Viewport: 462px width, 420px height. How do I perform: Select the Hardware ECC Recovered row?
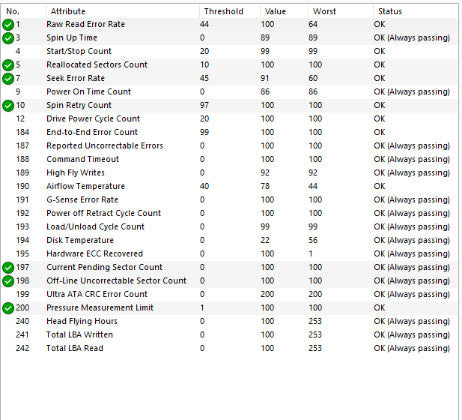pos(229,254)
